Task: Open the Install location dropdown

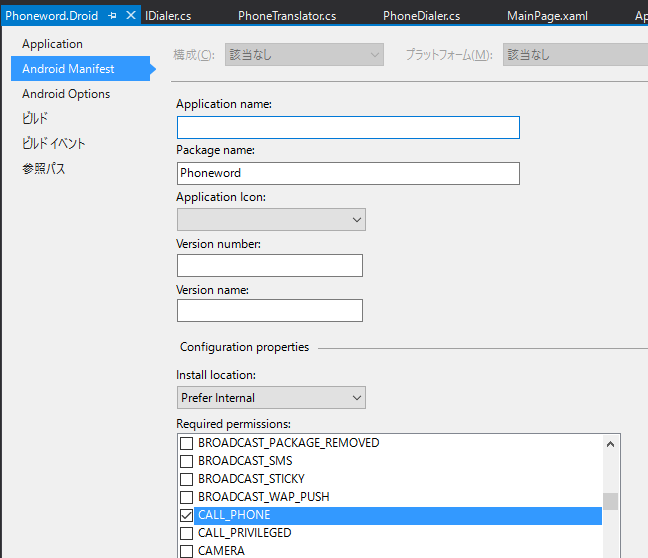Action: tap(271, 398)
